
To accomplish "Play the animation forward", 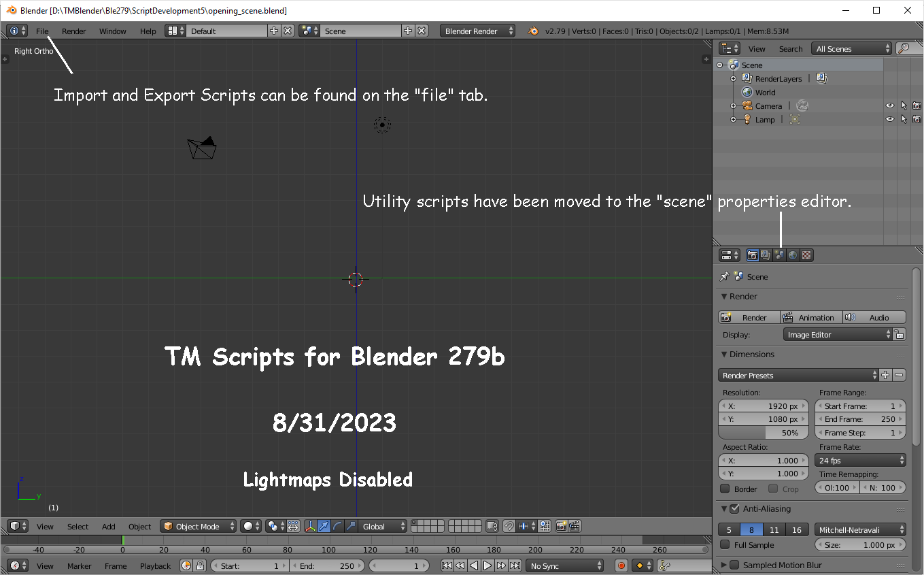I will 487,565.
